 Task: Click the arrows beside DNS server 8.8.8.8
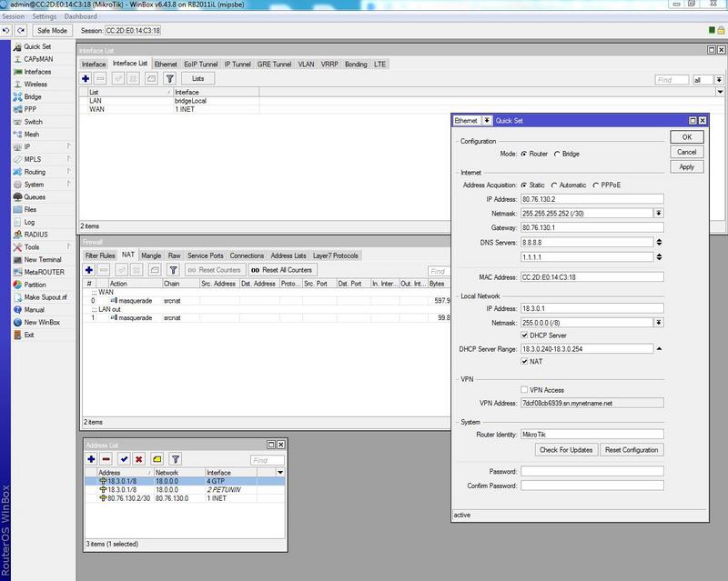(659, 242)
